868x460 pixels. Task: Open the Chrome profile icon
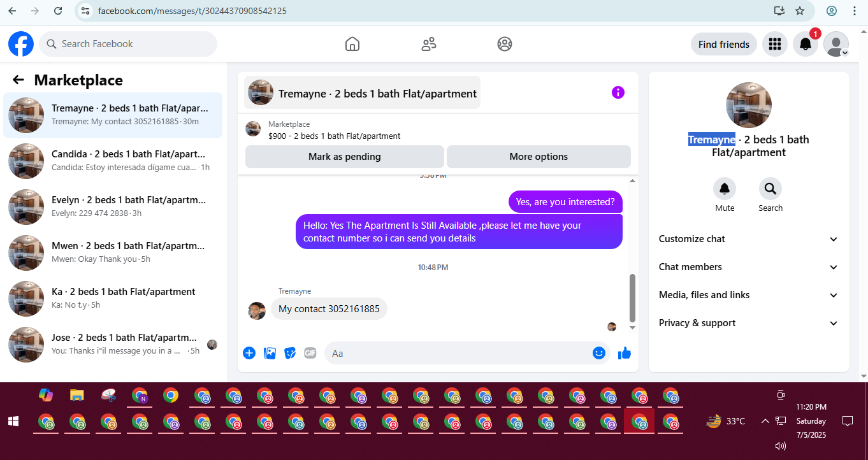(832, 11)
